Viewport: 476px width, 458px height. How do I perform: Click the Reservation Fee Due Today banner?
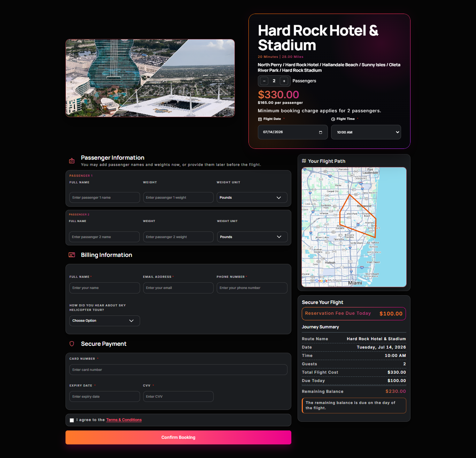[x=354, y=314]
